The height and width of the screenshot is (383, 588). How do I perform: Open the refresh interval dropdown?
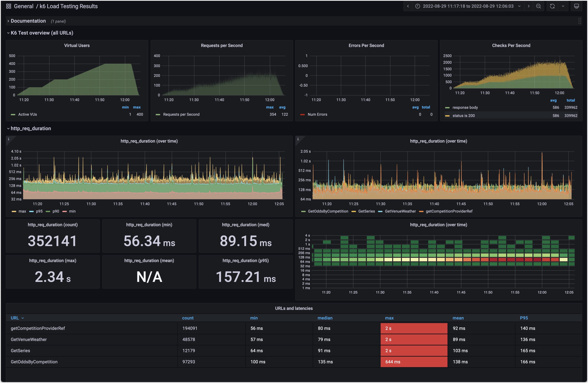click(563, 6)
